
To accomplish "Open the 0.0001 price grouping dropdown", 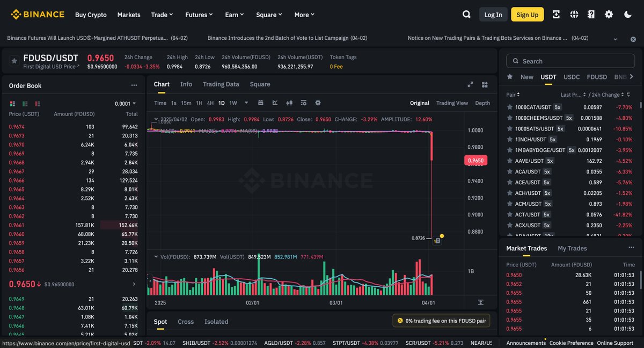I will point(125,104).
